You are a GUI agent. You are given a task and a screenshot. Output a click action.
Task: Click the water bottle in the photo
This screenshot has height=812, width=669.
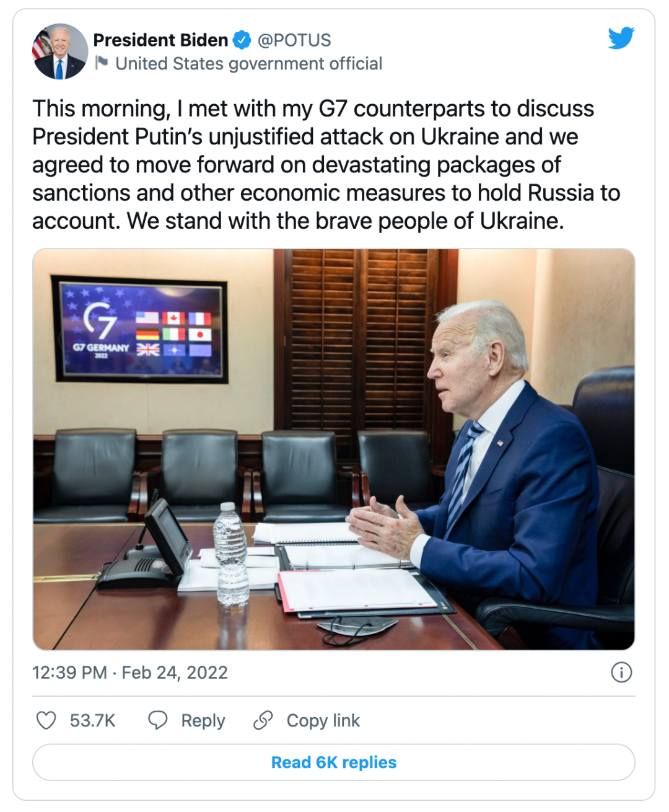231,554
